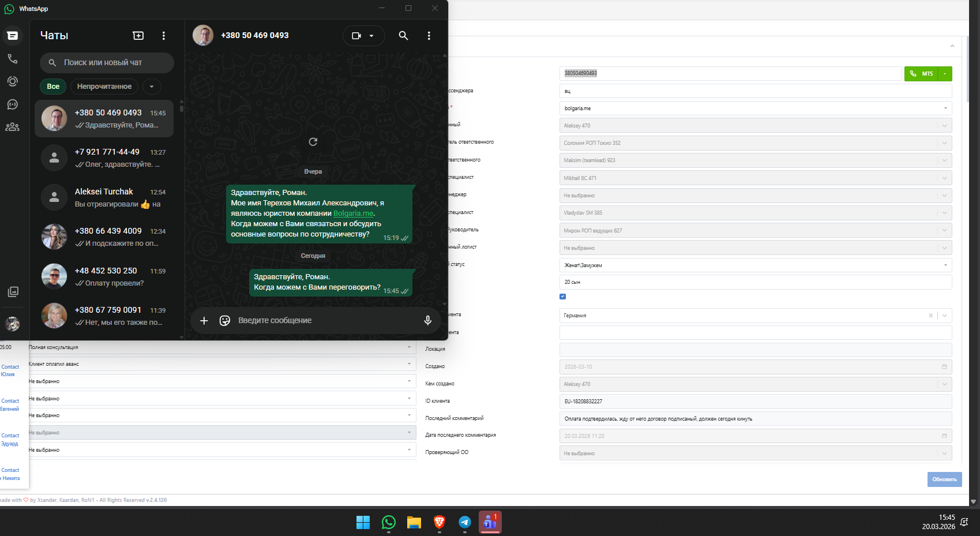Viewport: 980px width, 536px height.
Task: Open the 'Женат\Замужем' marital status dropdown
Action: 756,265
